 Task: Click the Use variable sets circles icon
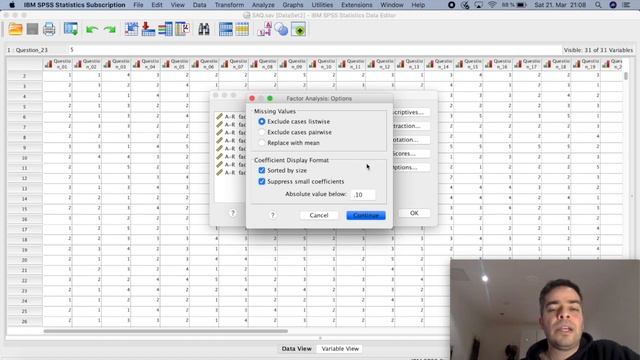point(281,29)
